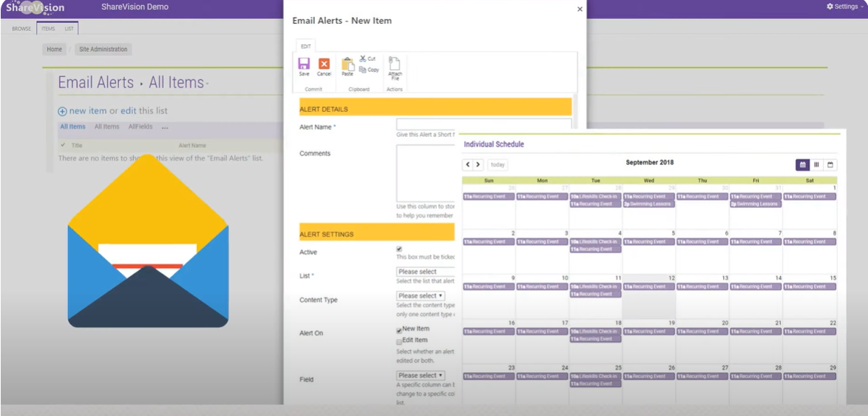Click the Save icon in the ribbon
868x416 pixels.
(x=304, y=64)
